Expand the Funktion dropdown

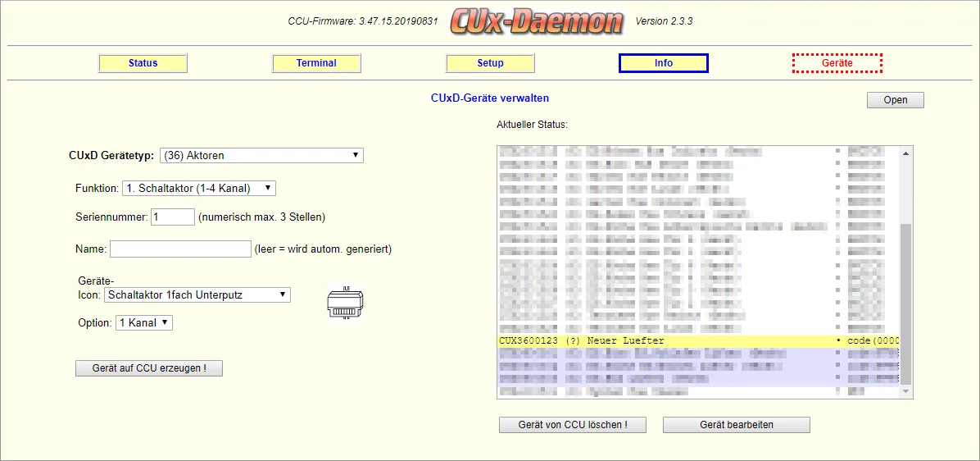tap(198, 188)
